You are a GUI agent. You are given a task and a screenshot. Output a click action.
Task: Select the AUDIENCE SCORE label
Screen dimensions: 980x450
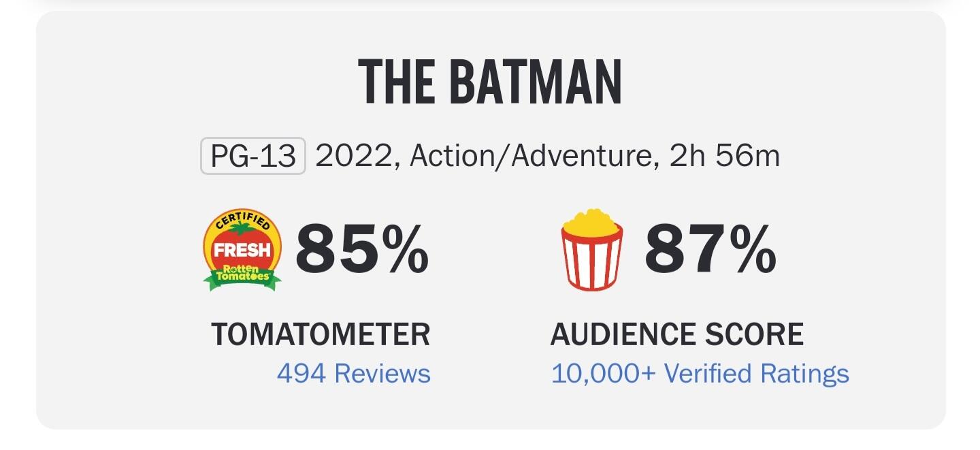point(677,335)
